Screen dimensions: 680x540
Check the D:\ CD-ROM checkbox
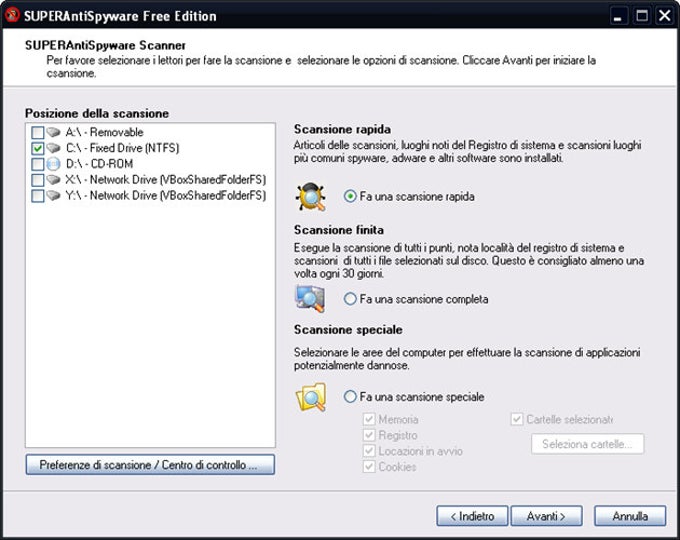click(x=38, y=164)
